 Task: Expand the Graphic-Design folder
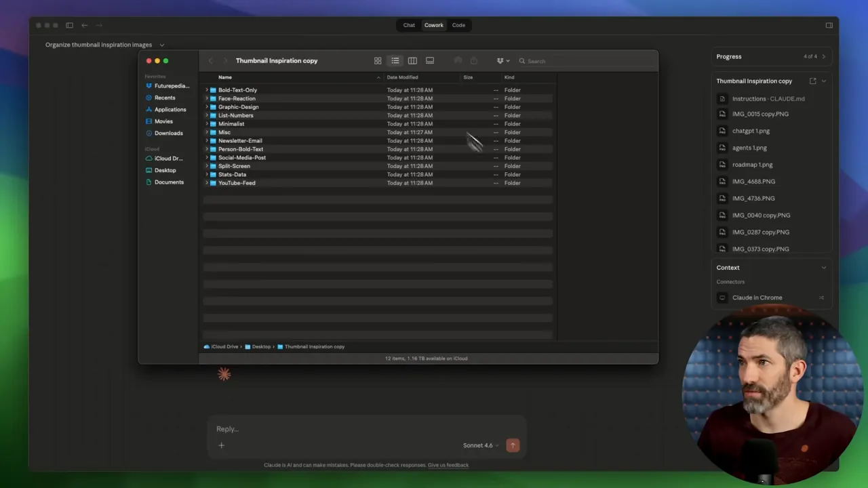click(207, 107)
